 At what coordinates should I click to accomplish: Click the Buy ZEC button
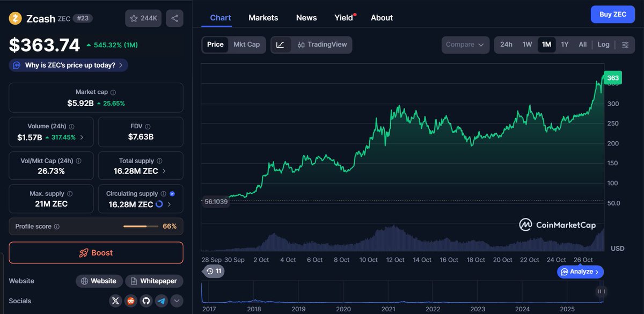click(613, 14)
